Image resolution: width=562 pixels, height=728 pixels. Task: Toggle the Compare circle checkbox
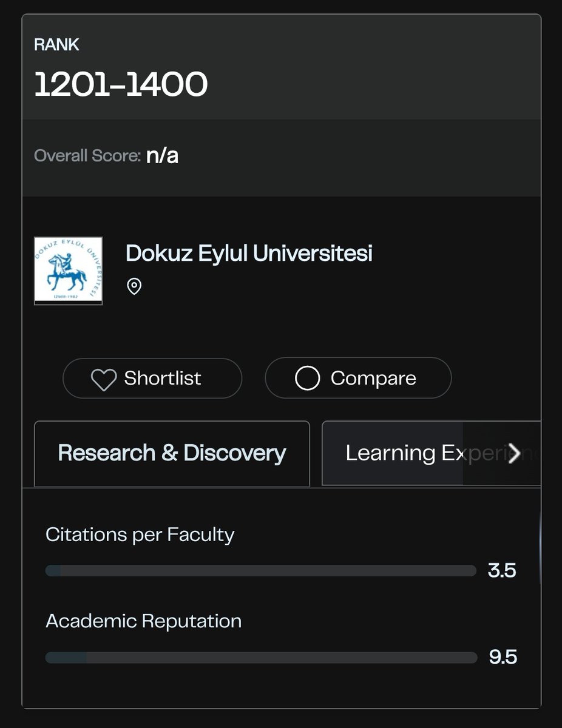click(x=307, y=379)
